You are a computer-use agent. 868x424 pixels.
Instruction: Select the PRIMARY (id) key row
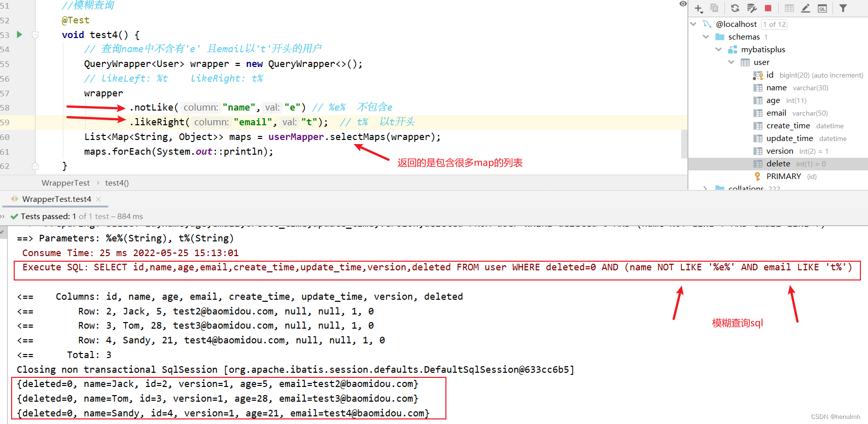[778, 176]
